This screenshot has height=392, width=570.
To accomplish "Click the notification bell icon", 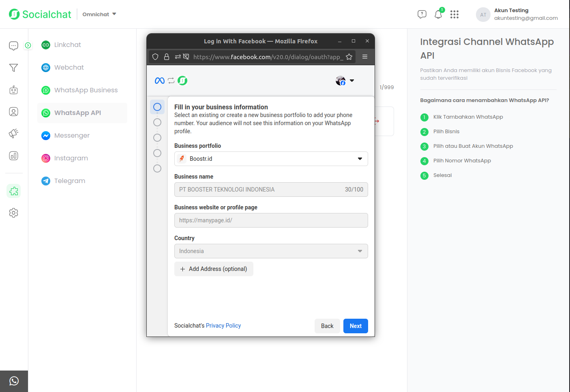I will tap(438, 15).
